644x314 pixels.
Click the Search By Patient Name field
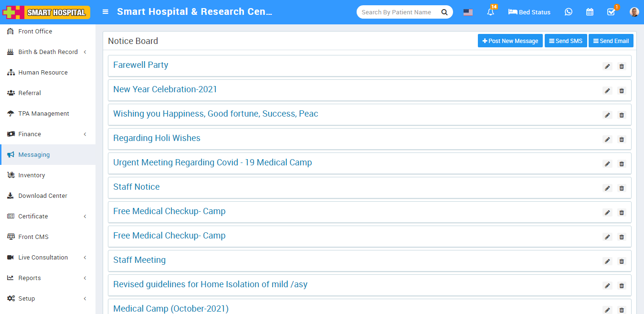(x=397, y=12)
